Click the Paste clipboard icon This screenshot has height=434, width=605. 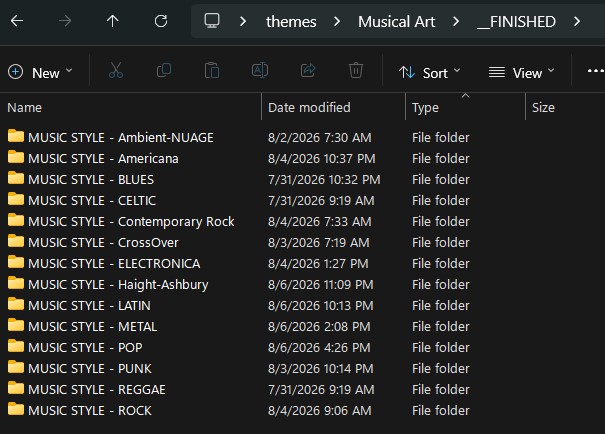pyautogui.click(x=212, y=71)
